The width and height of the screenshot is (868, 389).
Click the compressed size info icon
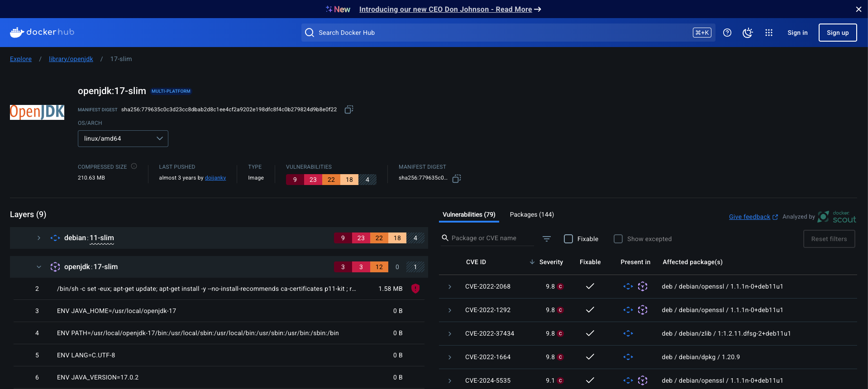pos(134,166)
